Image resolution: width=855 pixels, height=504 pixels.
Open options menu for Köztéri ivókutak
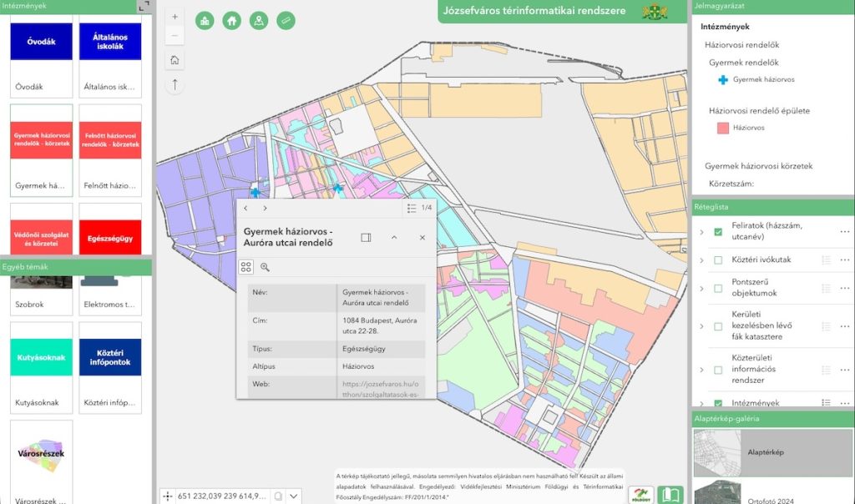(x=845, y=260)
